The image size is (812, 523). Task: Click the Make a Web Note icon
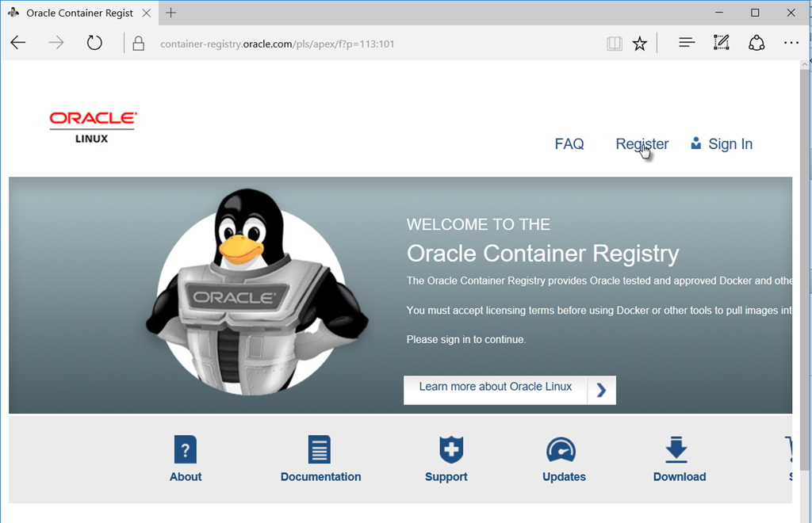coord(721,43)
